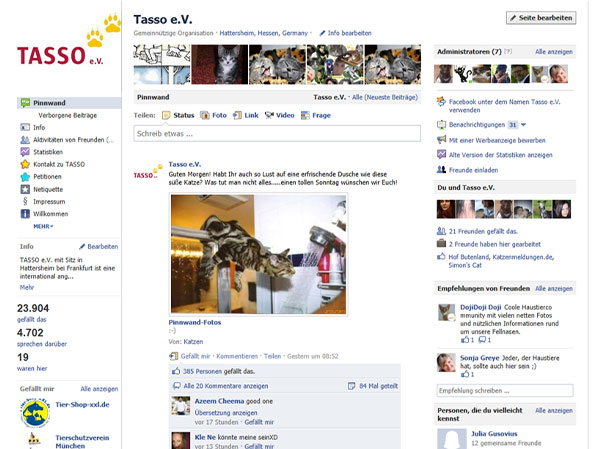Open Petitionen in the left navigation

point(47,177)
